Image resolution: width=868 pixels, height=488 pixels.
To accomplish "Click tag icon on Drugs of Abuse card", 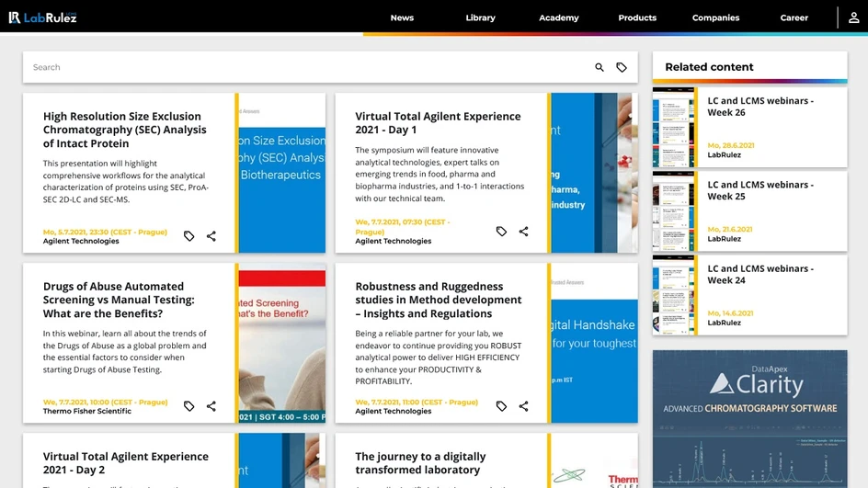I will (x=188, y=406).
